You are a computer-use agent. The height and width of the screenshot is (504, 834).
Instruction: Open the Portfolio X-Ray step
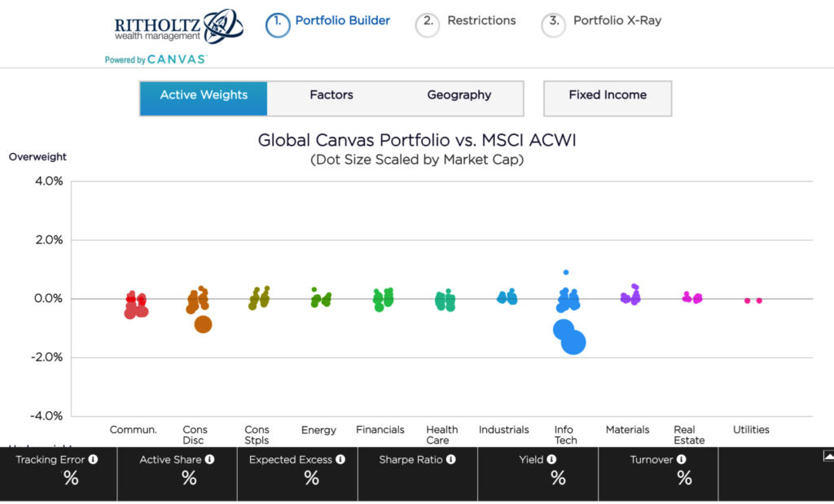(617, 20)
